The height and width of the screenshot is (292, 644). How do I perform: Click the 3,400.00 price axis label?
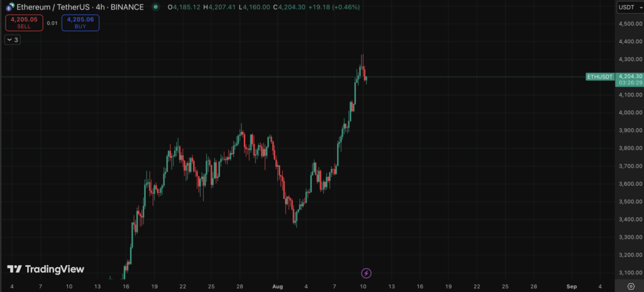630,219
